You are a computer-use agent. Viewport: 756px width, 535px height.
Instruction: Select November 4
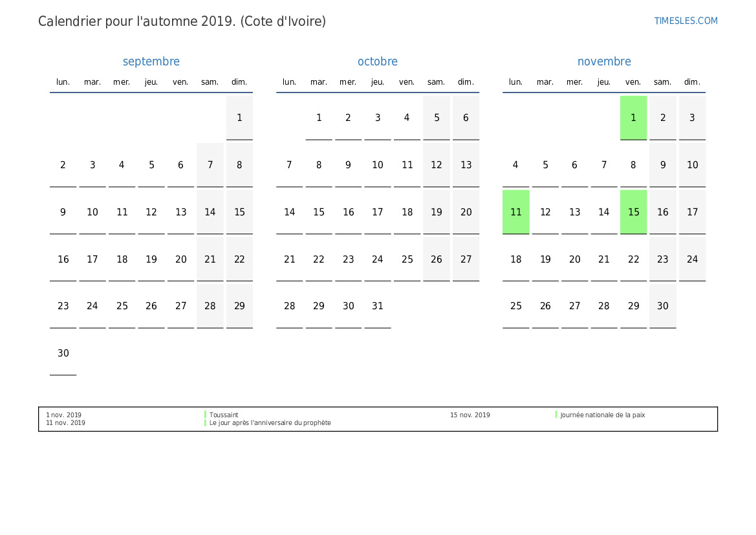click(516, 165)
